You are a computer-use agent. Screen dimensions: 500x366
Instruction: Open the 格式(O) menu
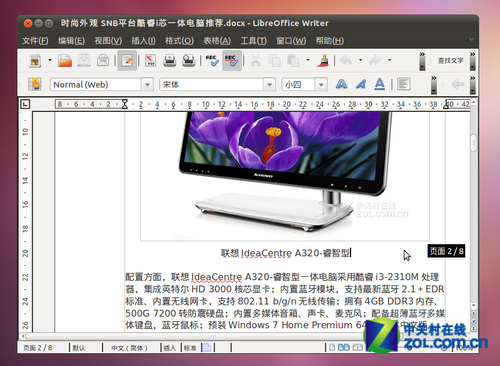[x=179, y=41]
